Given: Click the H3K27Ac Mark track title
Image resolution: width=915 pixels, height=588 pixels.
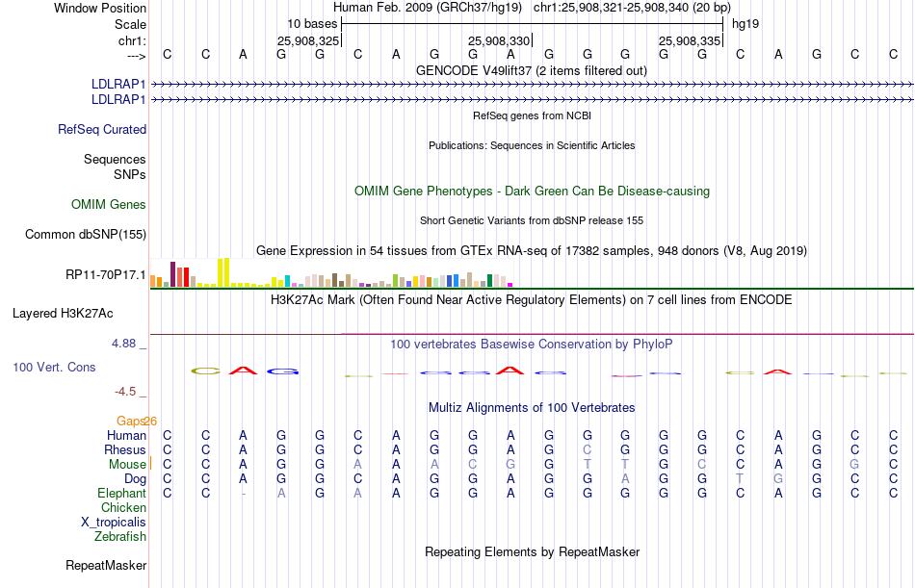Looking at the screenshot, I should pyautogui.click(x=532, y=300).
